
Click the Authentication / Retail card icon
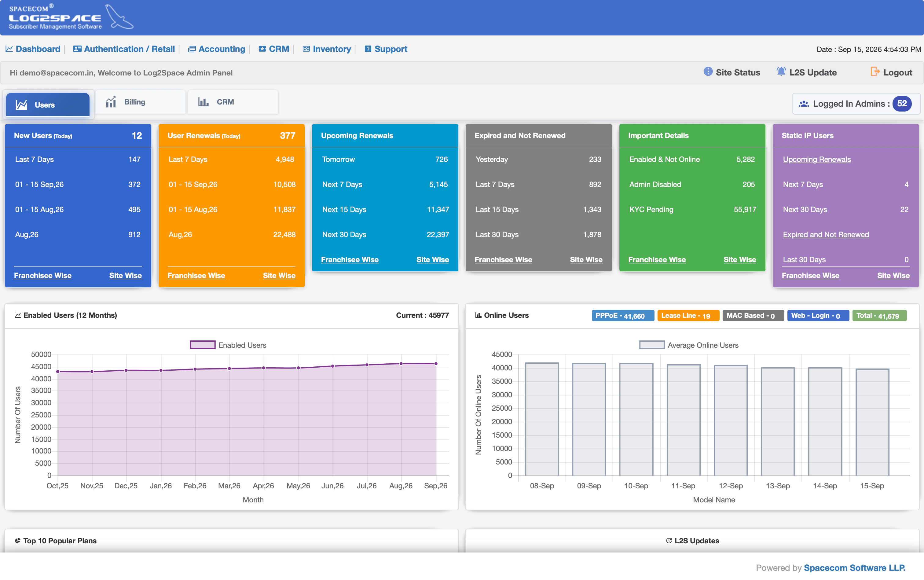77,49
